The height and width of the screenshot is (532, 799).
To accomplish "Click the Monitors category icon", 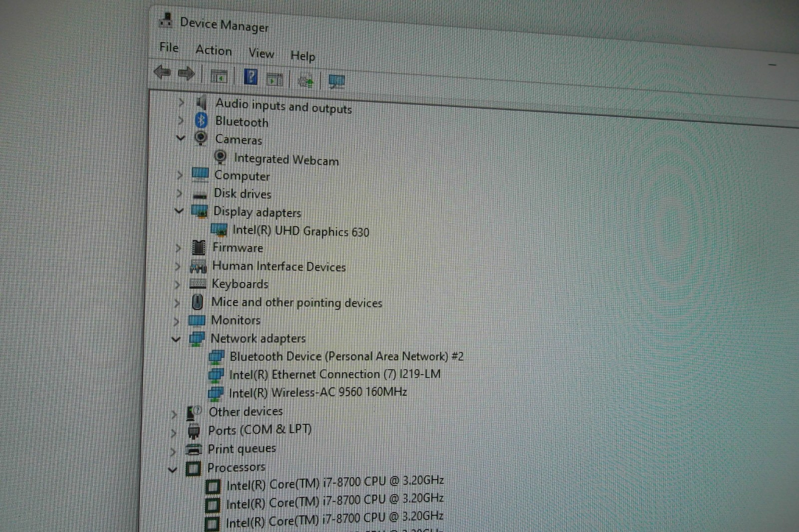I will (x=197, y=320).
